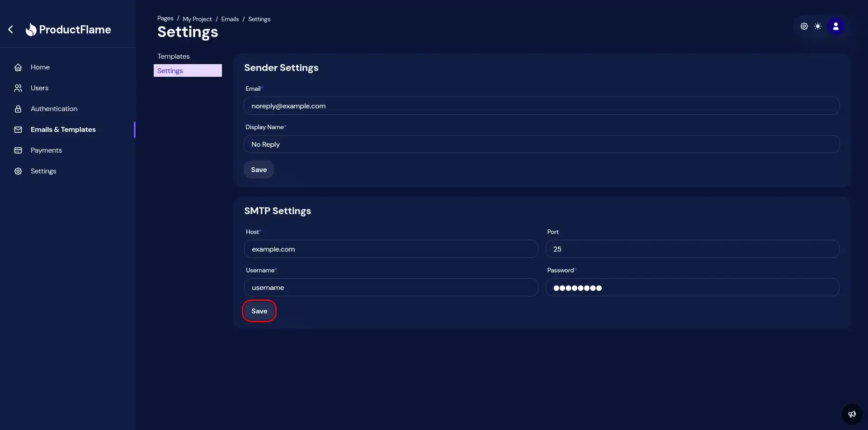Click the Payments card icon
Image resolution: width=868 pixels, height=430 pixels.
pyautogui.click(x=18, y=150)
